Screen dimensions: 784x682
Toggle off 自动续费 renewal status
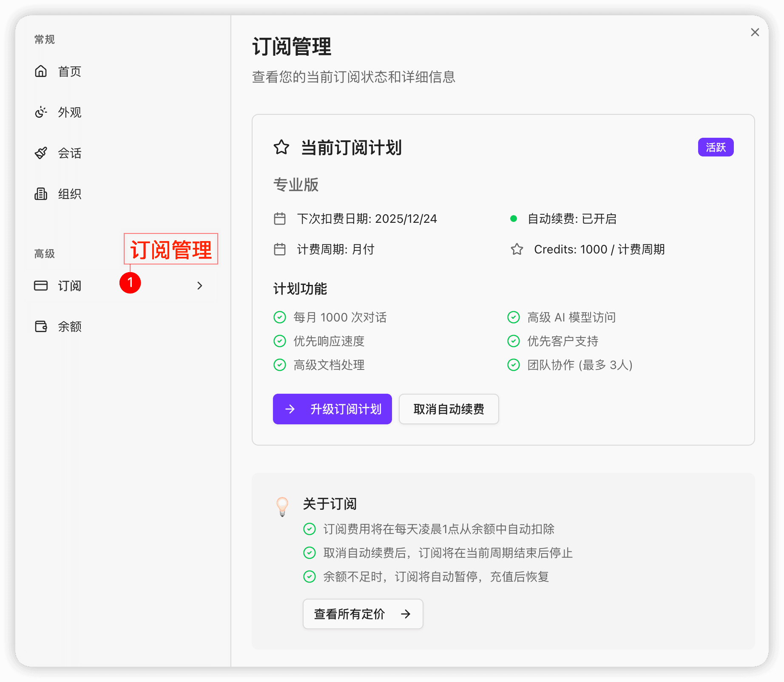click(514, 219)
